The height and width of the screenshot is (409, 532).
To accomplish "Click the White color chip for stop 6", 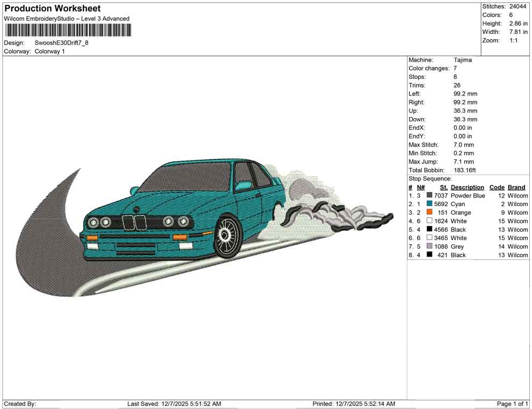I will (429, 238).
